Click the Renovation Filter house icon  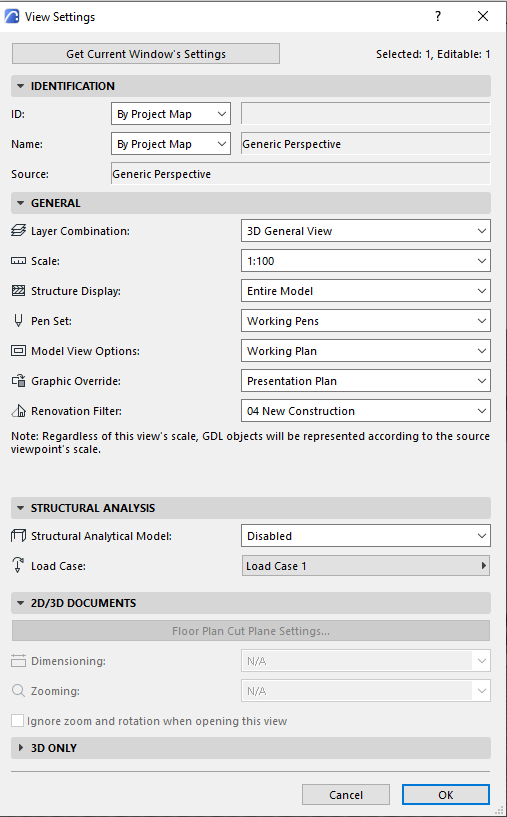(18, 411)
